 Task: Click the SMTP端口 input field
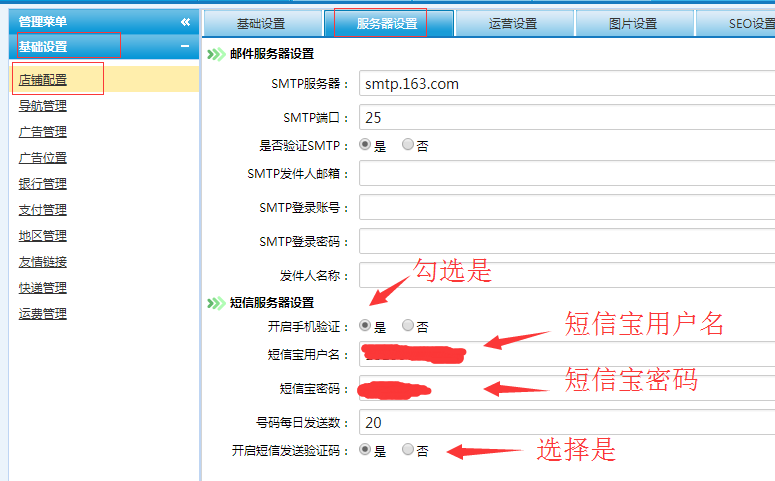point(566,117)
